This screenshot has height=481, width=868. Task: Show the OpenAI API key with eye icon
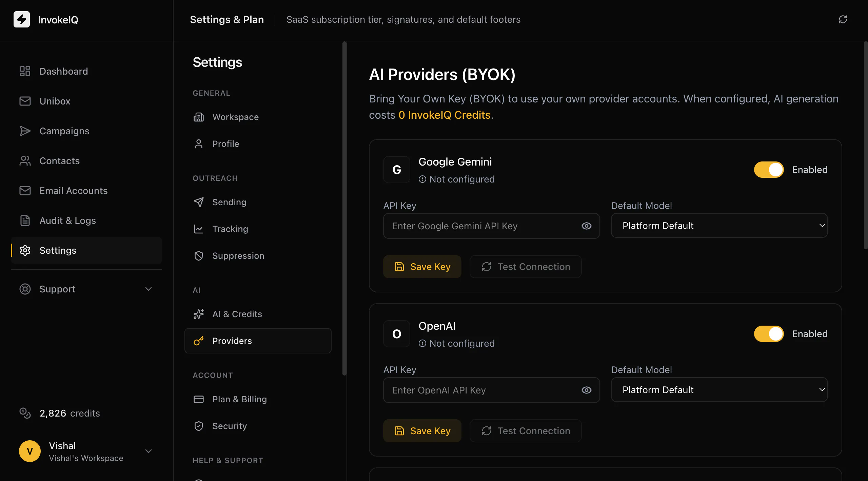coord(587,390)
